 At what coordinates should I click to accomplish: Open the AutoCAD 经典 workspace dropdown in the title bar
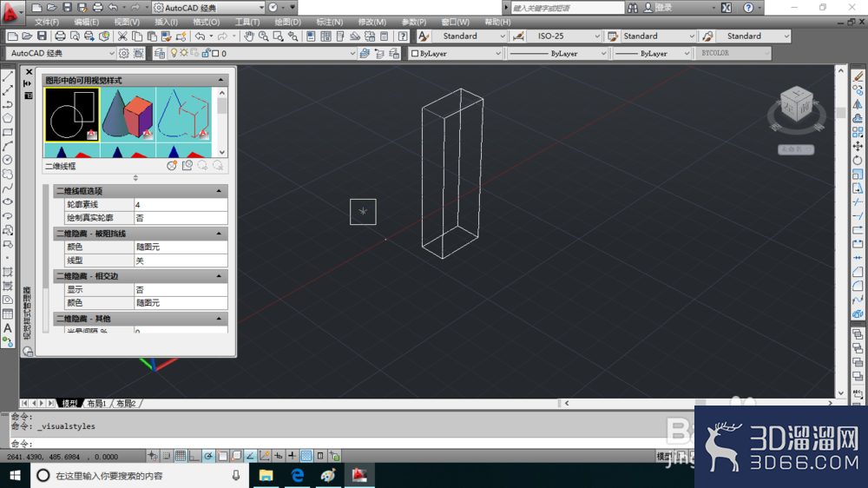208,8
